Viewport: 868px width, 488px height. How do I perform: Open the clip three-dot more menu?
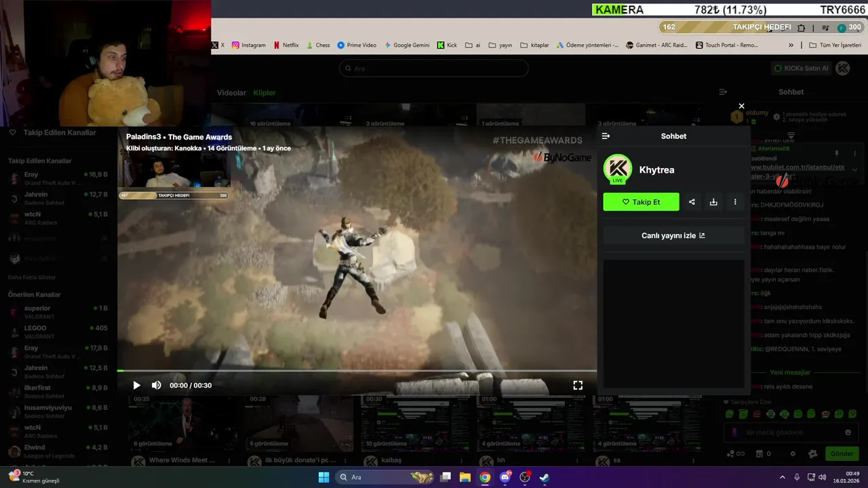point(735,202)
